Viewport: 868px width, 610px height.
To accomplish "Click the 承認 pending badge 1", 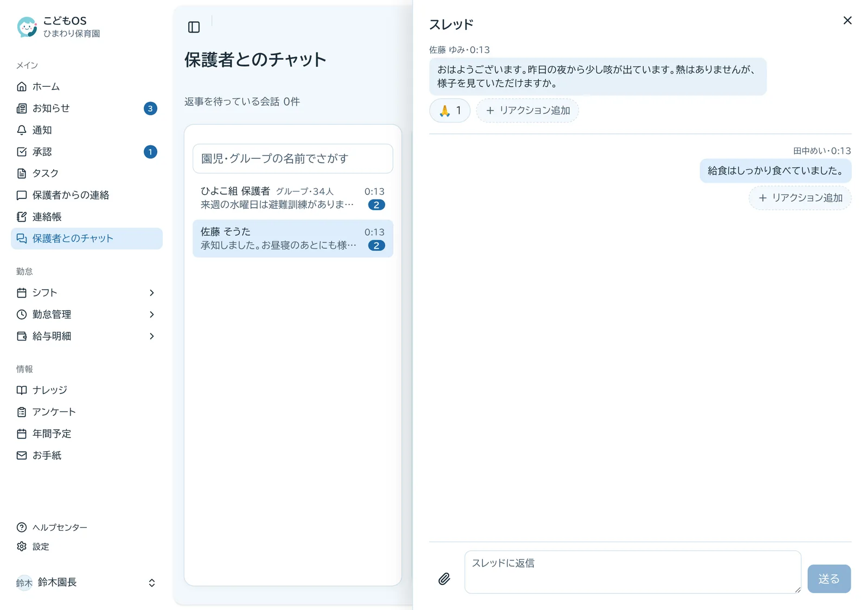I will pyautogui.click(x=150, y=152).
